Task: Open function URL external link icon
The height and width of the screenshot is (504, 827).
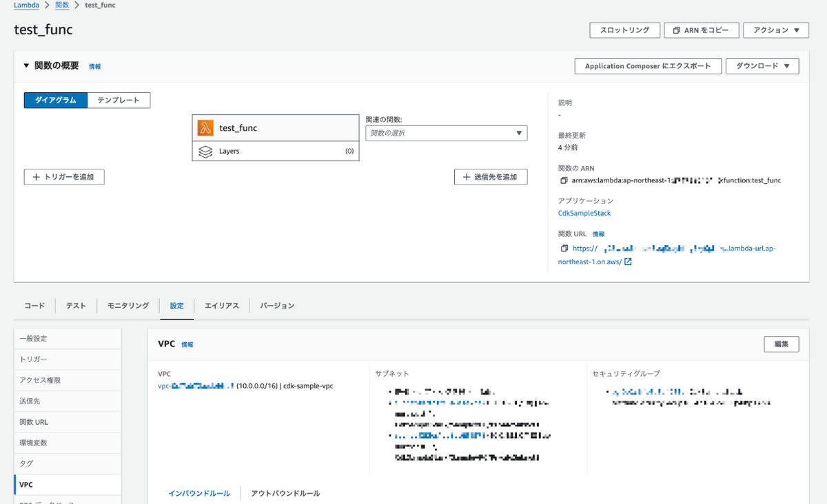Action: [x=628, y=262]
